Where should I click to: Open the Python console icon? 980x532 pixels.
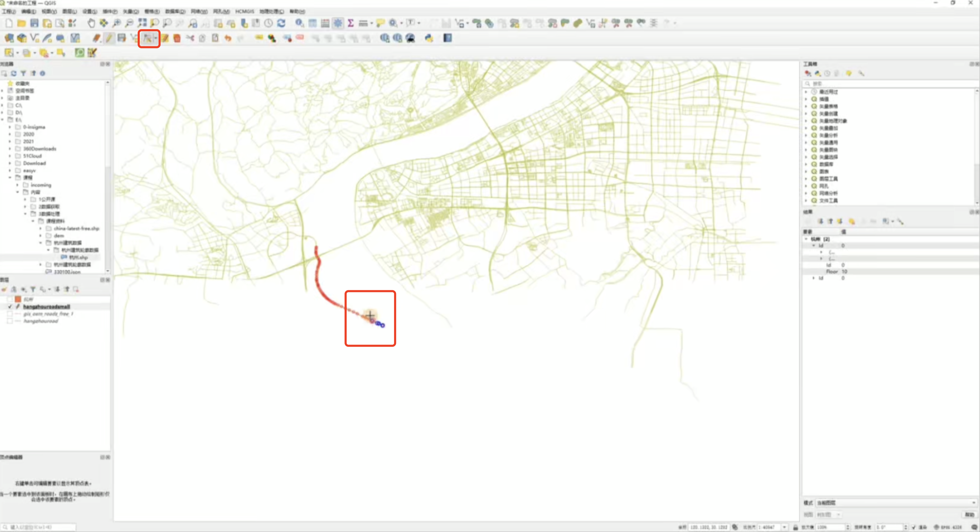coord(429,38)
